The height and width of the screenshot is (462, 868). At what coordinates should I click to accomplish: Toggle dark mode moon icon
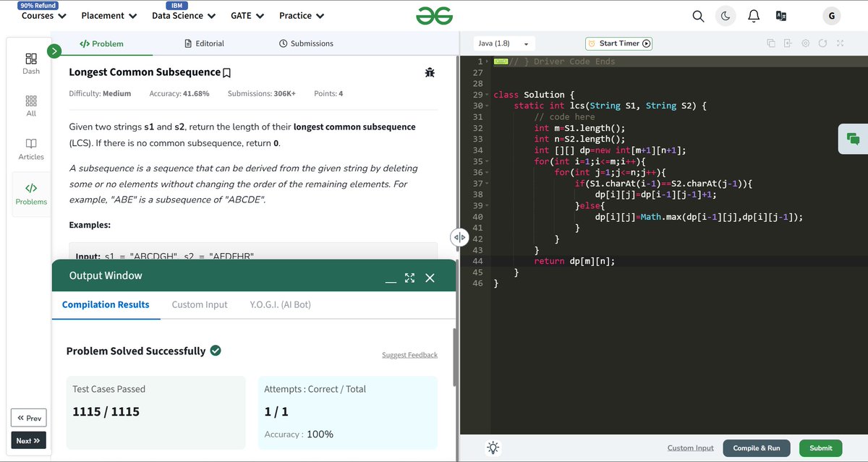pos(726,16)
